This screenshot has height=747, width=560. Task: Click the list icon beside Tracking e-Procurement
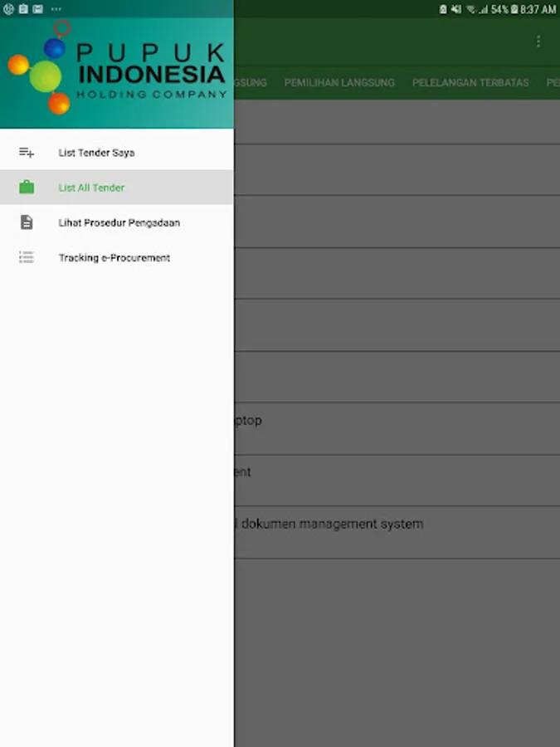pyautogui.click(x=27, y=257)
